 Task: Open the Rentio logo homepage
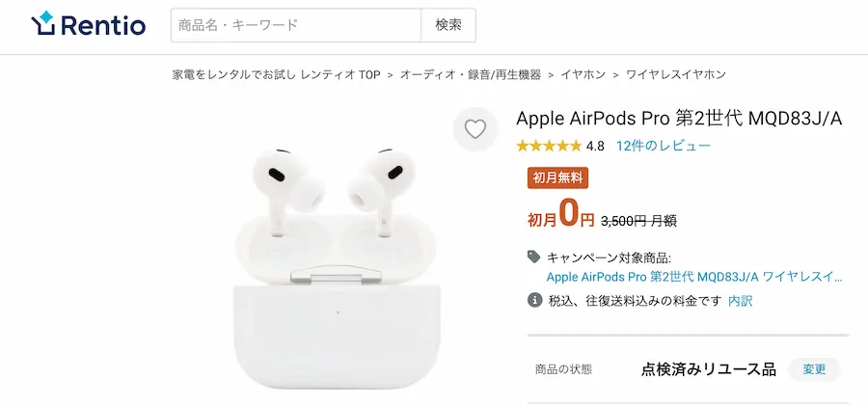pos(89,24)
